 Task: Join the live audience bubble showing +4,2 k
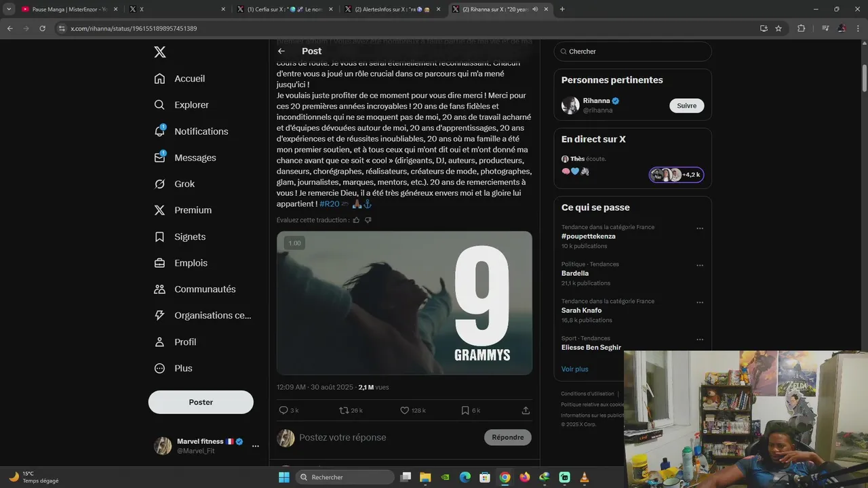(x=676, y=175)
